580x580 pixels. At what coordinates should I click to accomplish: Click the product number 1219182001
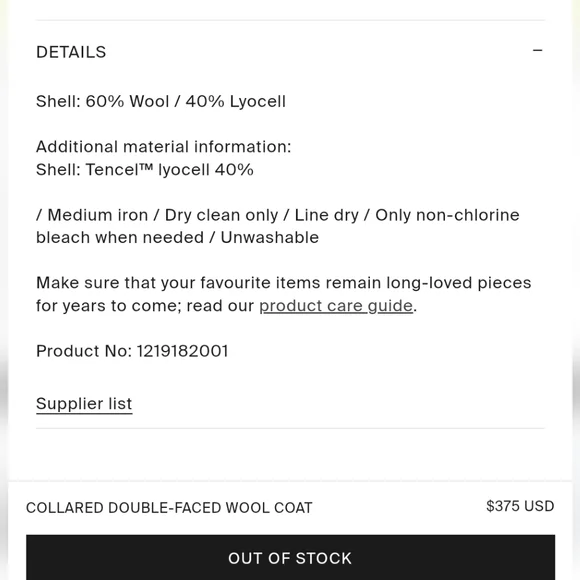click(182, 351)
